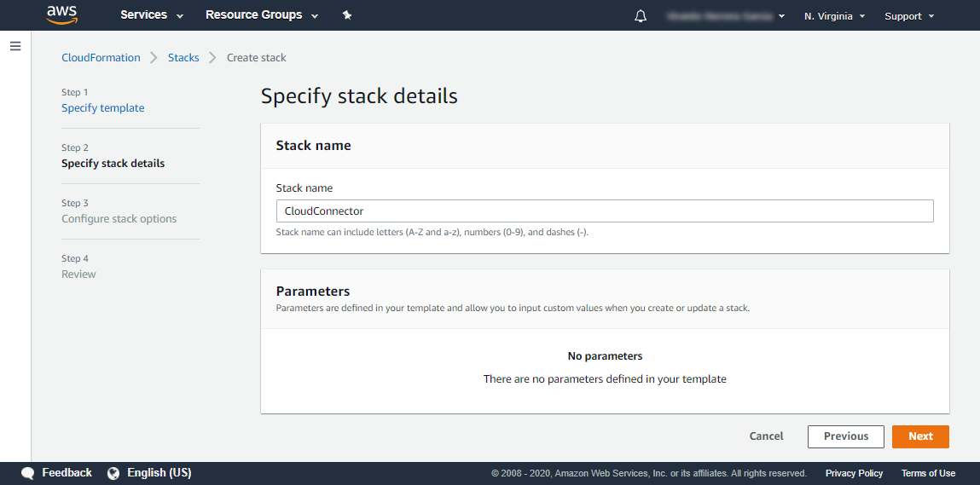
Task: Click the 'Parameters' section heading
Action: click(312, 292)
